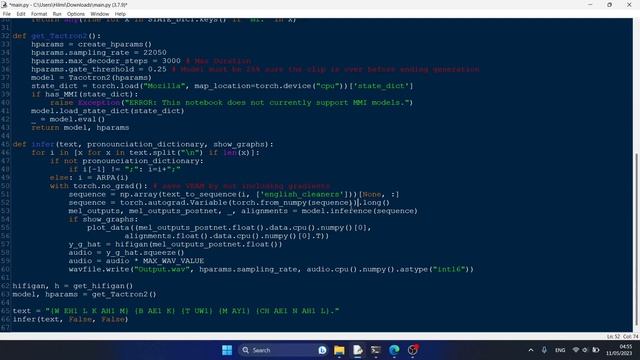This screenshot has width=640, height=360.
Task: Click the "Output.wav" string on line 60
Action: (x=162, y=269)
